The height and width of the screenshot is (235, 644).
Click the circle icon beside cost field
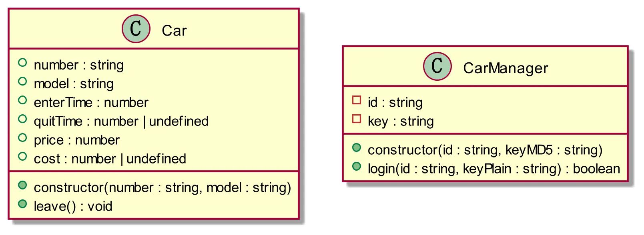[22, 157]
